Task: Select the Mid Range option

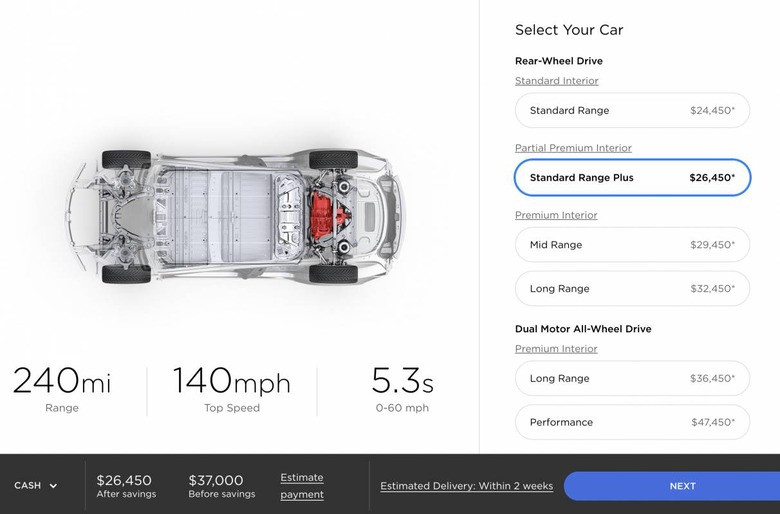Action: click(x=632, y=245)
